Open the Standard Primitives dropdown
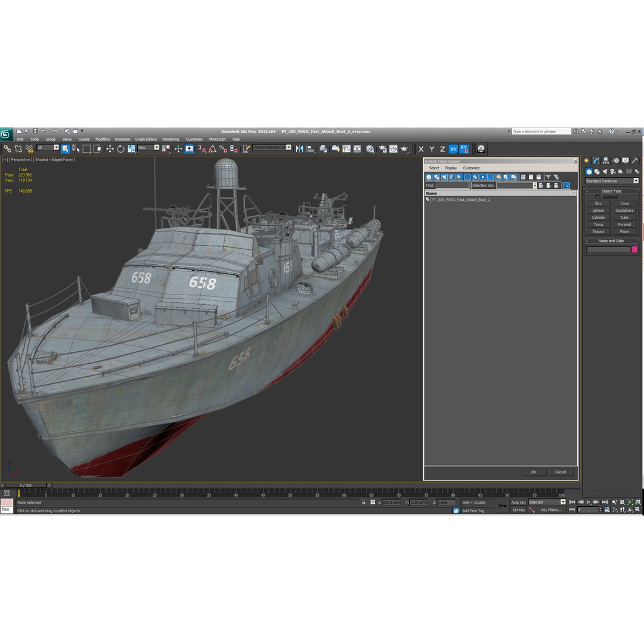This screenshot has width=644, height=644. [612, 181]
